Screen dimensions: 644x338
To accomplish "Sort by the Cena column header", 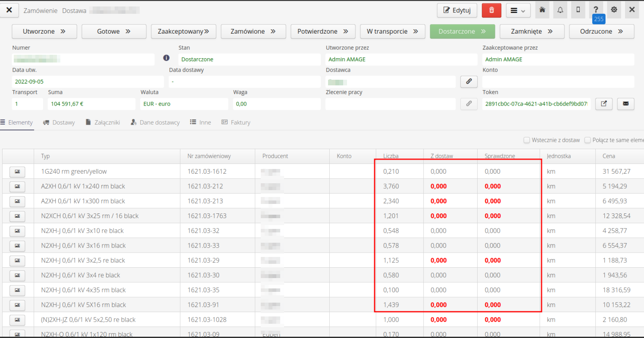I will (x=609, y=156).
